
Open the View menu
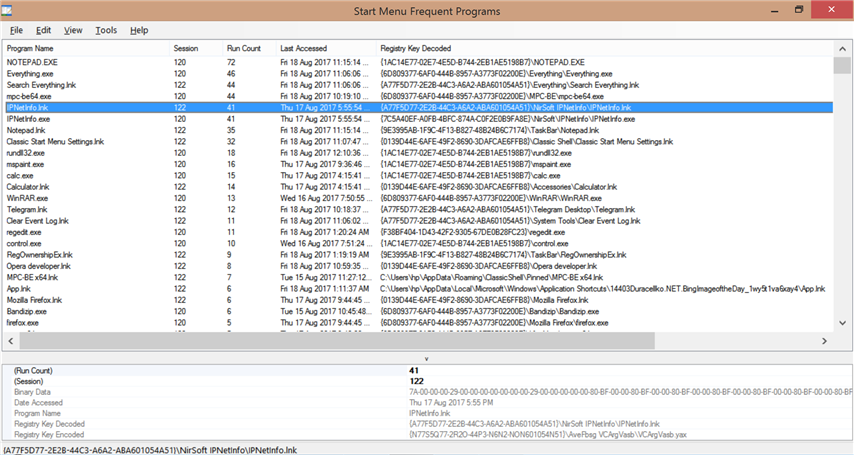coord(73,31)
